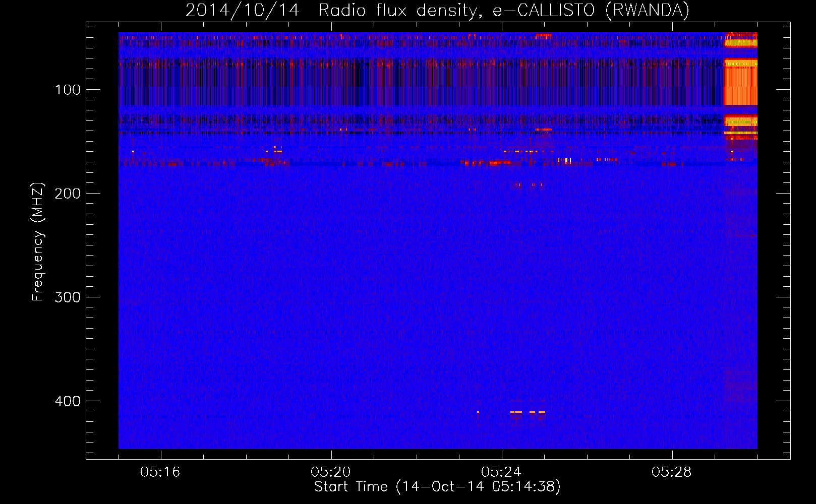
Task: Click the '200' frequency tick label
Action: click(x=68, y=194)
